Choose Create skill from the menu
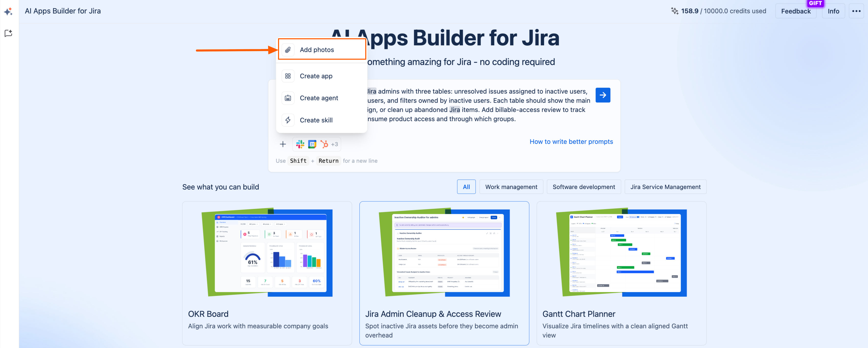 (x=321, y=120)
